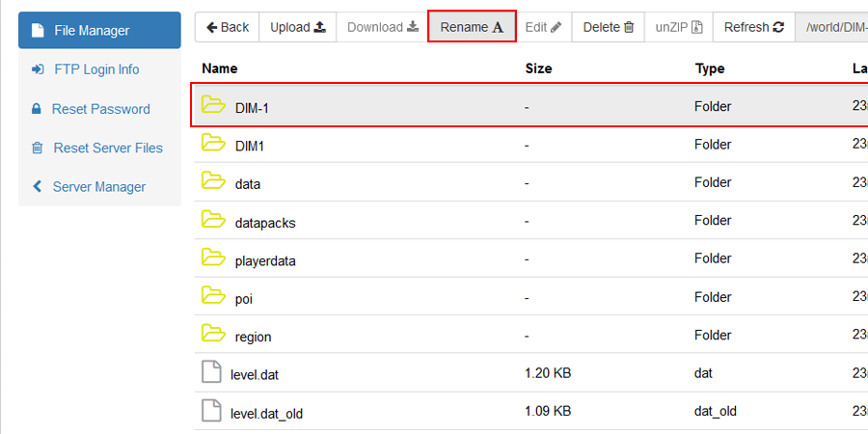Delete the selected item
868x434 pixels.
[608, 27]
